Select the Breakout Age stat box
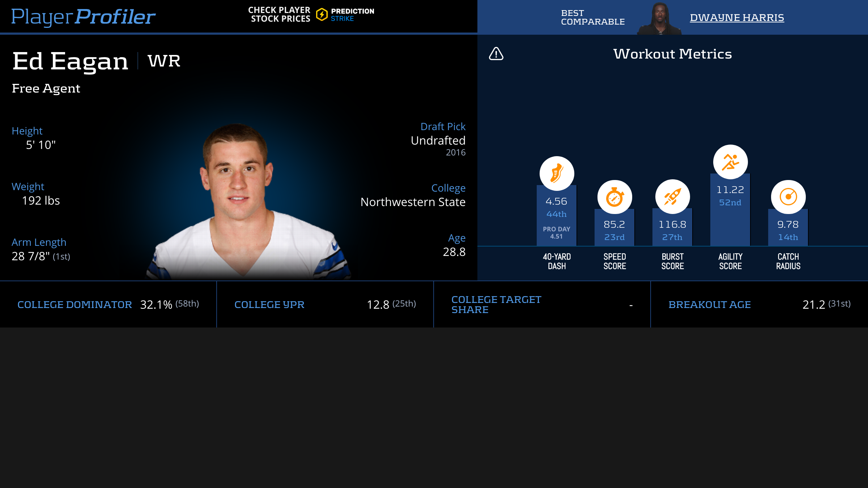Viewport: 868px width, 488px height. tap(759, 304)
